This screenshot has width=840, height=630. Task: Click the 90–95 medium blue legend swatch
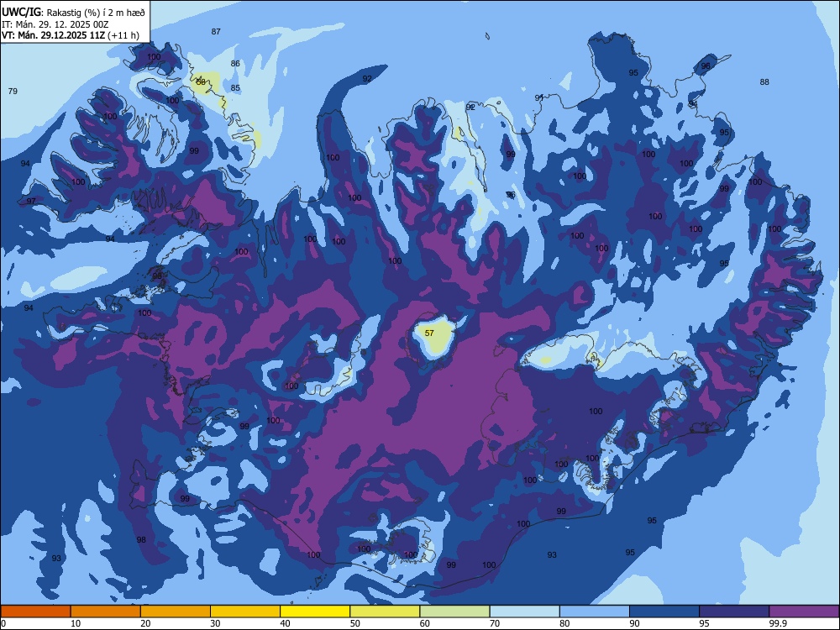click(x=664, y=612)
